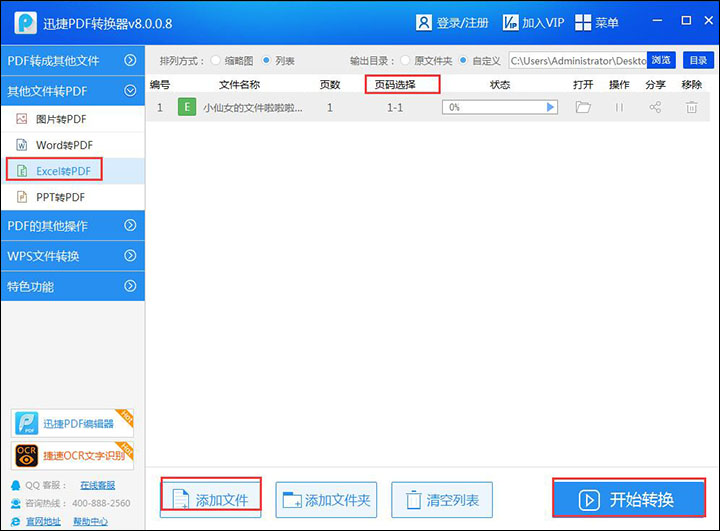Remove the file using the trash icon

[x=691, y=107]
